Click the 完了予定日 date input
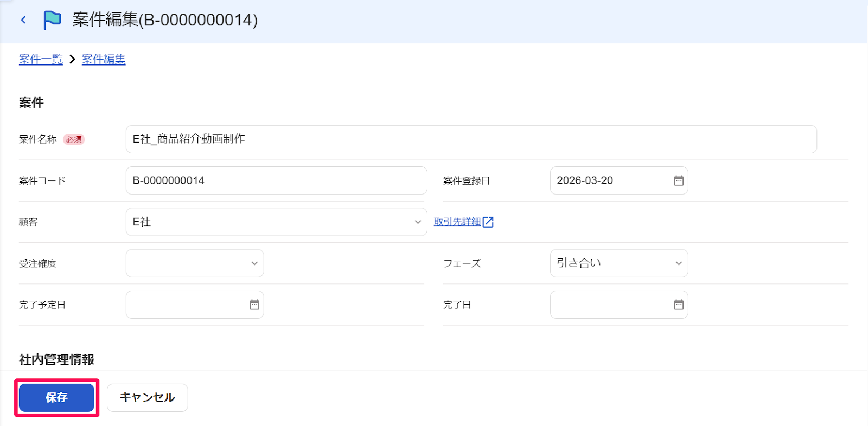 (195, 305)
